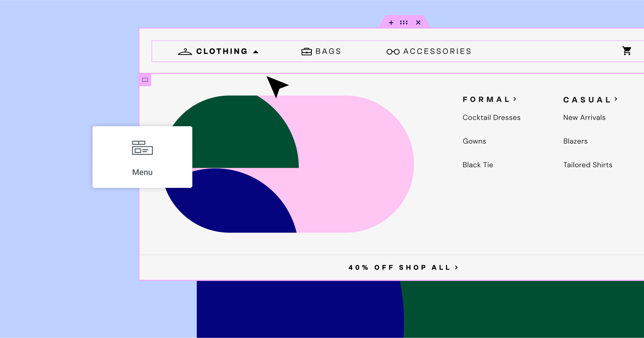
Task: Toggle the small pink square element handle
Action: tap(145, 80)
